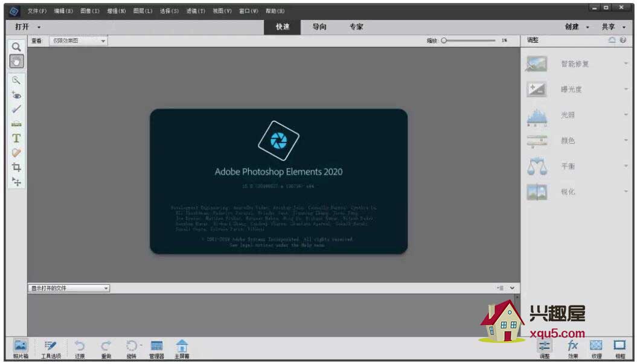Open the 选择(S) menu
The image size is (637, 364).
click(169, 11)
